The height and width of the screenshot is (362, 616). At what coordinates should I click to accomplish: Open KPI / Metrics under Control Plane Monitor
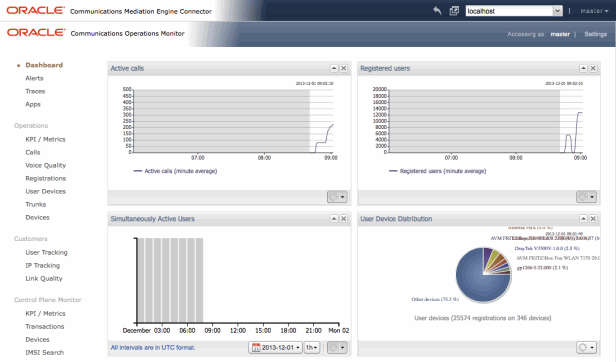coord(45,313)
